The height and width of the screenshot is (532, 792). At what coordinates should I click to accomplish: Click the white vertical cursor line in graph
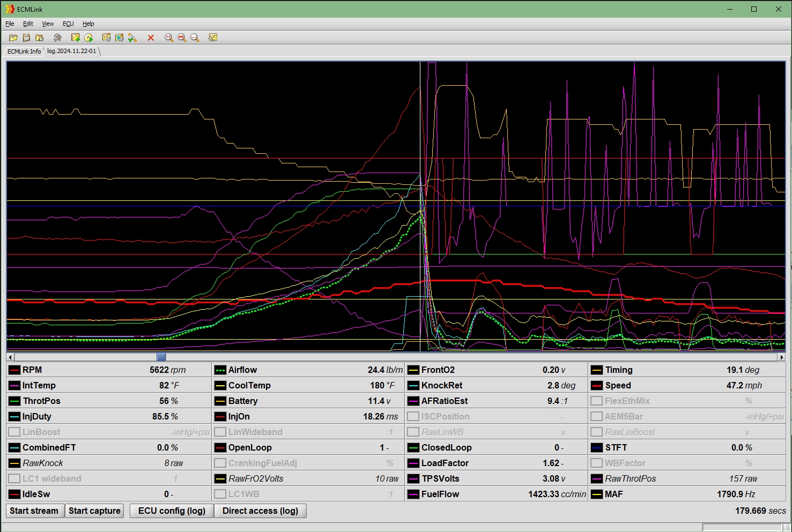[420, 206]
